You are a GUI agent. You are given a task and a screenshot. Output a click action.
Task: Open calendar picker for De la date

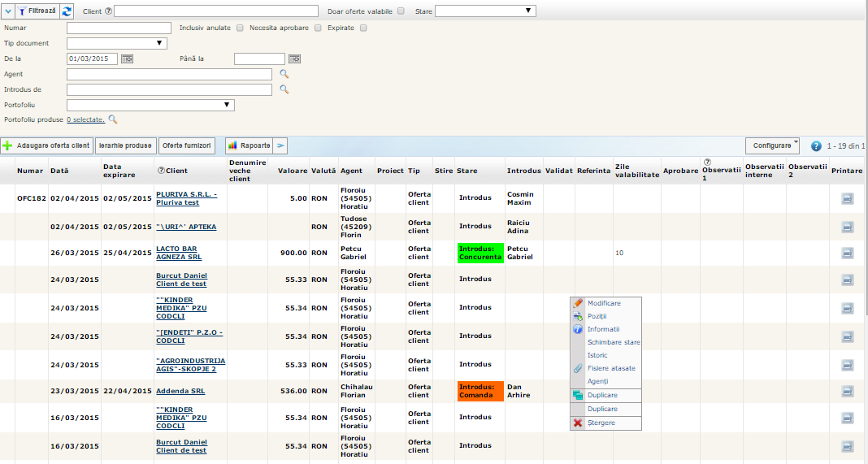click(128, 59)
